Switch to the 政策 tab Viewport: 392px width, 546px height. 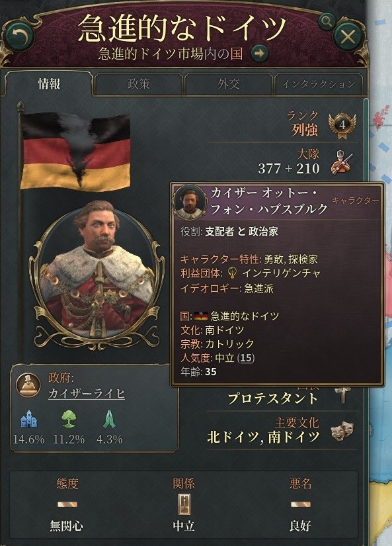pyautogui.click(x=138, y=84)
